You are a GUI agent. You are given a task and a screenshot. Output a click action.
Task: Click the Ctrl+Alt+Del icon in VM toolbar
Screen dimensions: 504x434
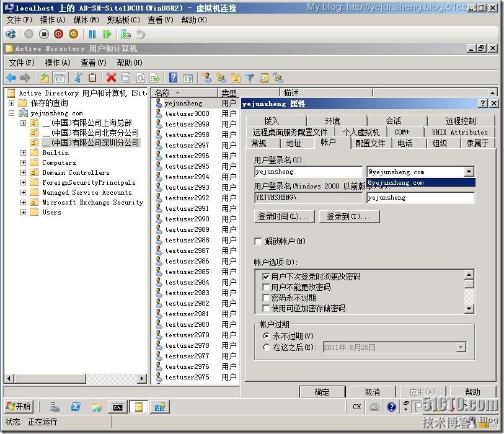(x=11, y=34)
